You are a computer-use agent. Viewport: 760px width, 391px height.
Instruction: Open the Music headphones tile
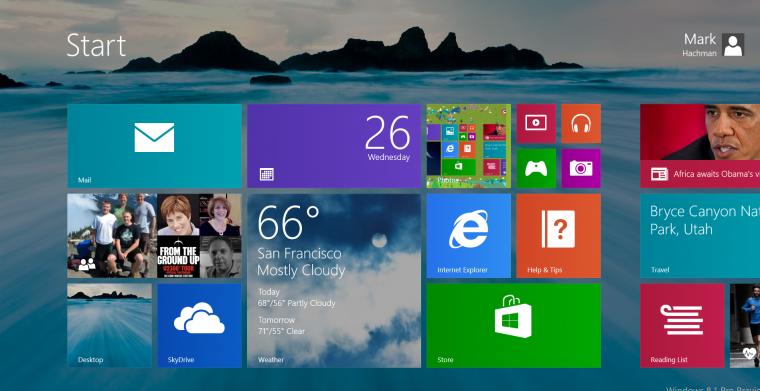(581, 124)
